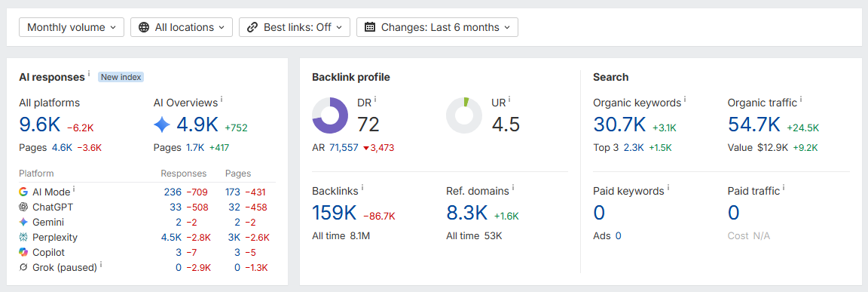
Task: Click the purple DR donut chart
Action: (x=330, y=115)
